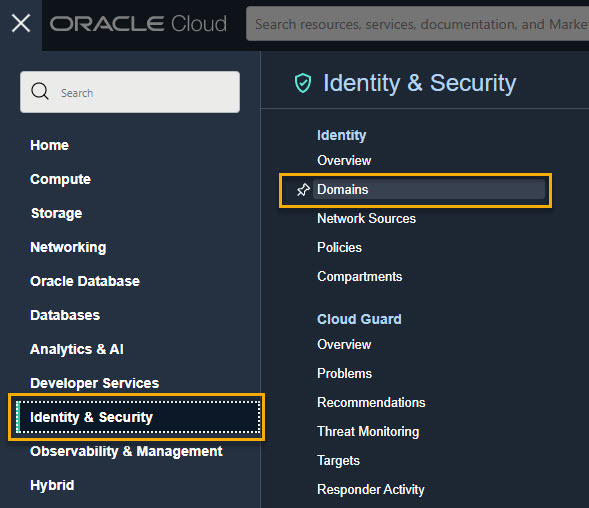Open the Databases category

coord(65,315)
